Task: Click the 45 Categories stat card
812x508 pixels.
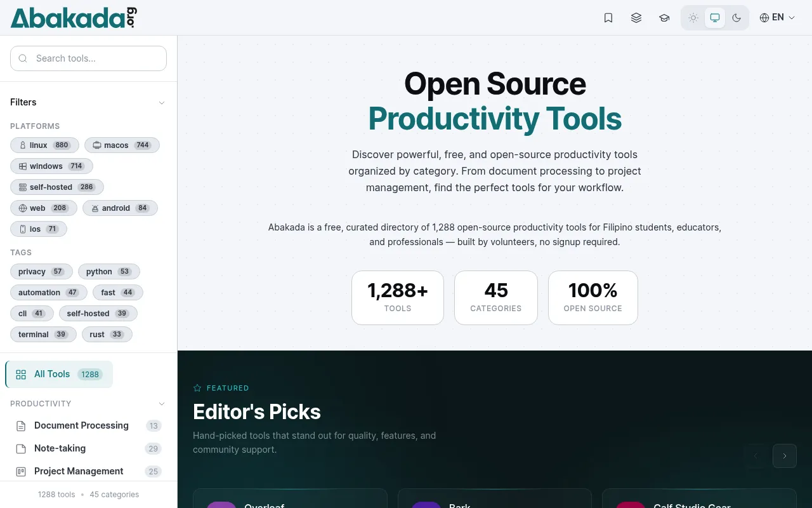Action: 496,298
